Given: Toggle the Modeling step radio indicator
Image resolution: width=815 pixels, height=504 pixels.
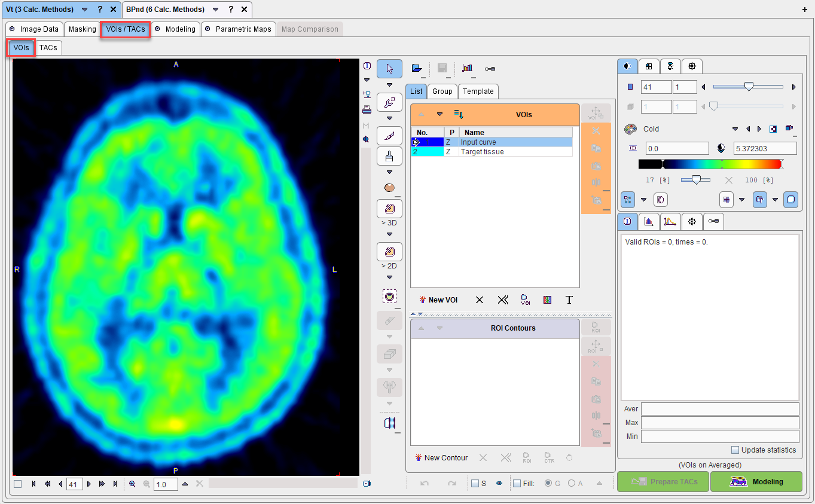Looking at the screenshot, I should [x=157, y=29].
